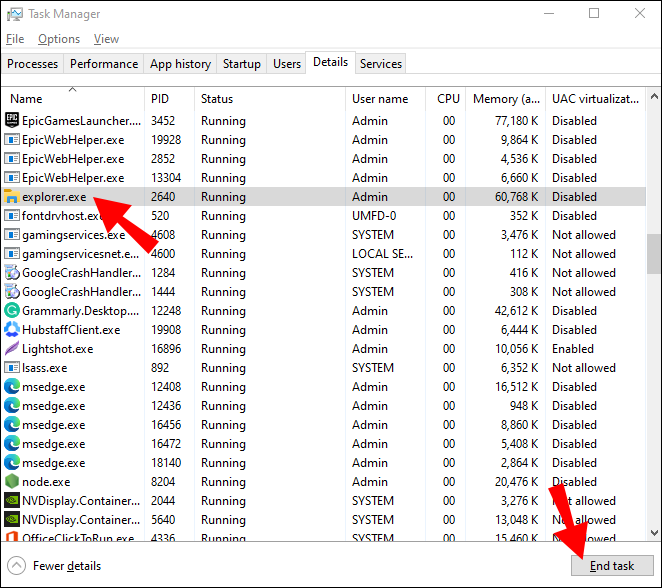
Task: Click the EpicWebHelper.exe icon with PID 19928
Action: click(x=12, y=139)
